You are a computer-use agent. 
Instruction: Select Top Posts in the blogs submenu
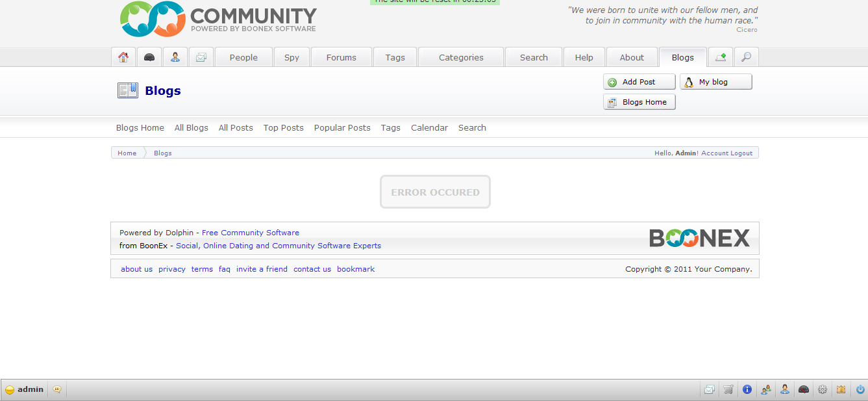pos(283,128)
